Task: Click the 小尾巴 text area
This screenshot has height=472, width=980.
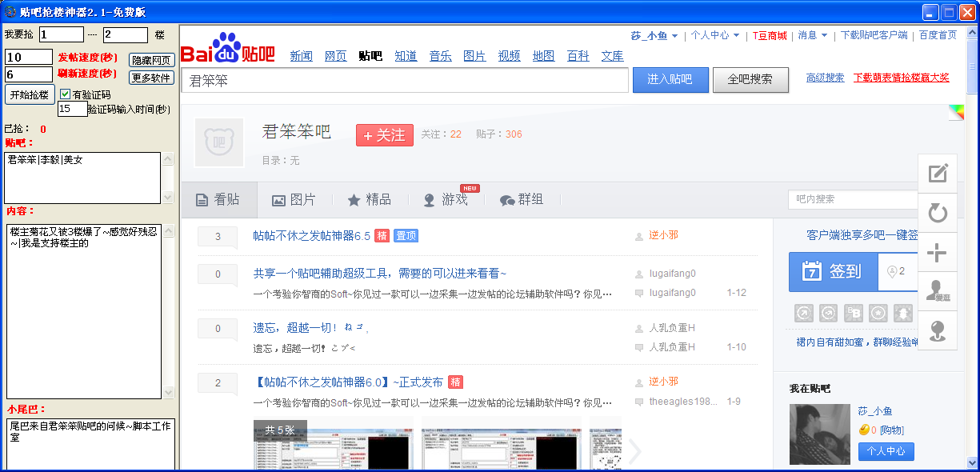Action: click(90, 443)
